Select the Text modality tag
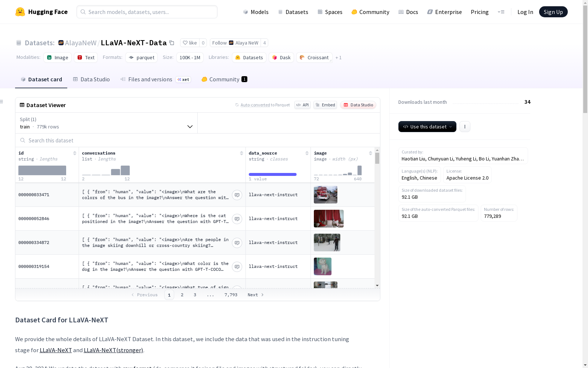588x368 pixels. 86,57
